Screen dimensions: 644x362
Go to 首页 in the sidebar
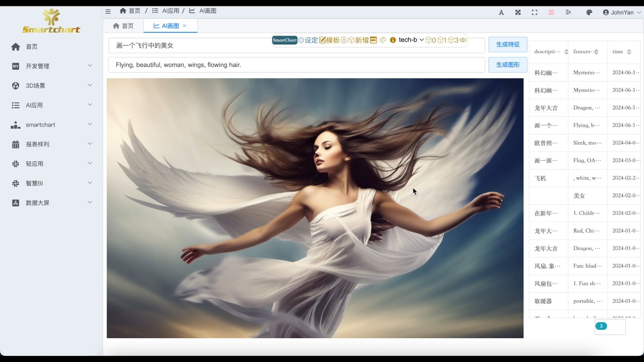pos(52,47)
